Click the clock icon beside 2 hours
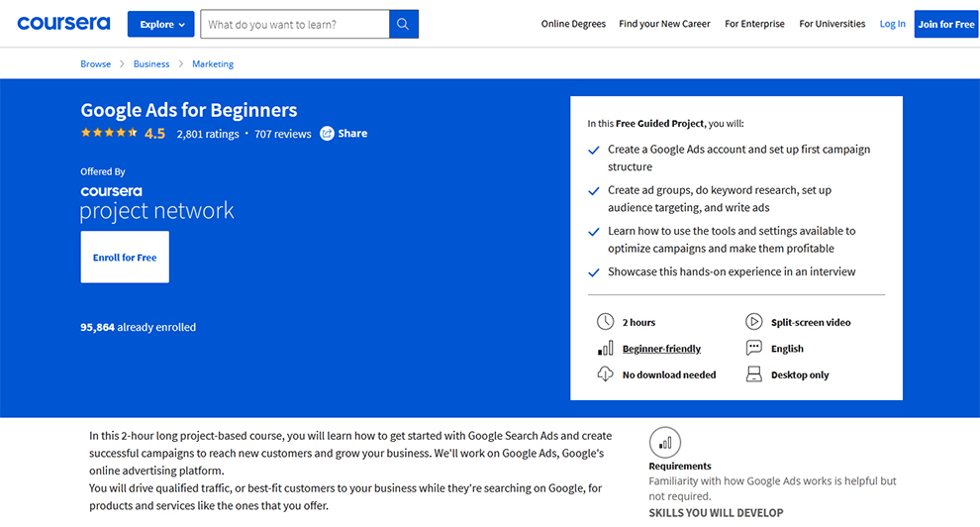 (605, 322)
